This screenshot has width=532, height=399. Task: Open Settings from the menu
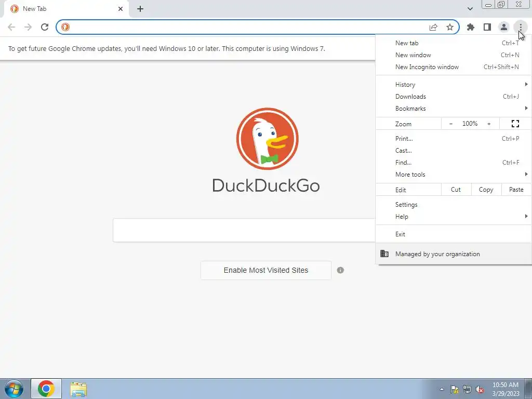(x=454, y=205)
